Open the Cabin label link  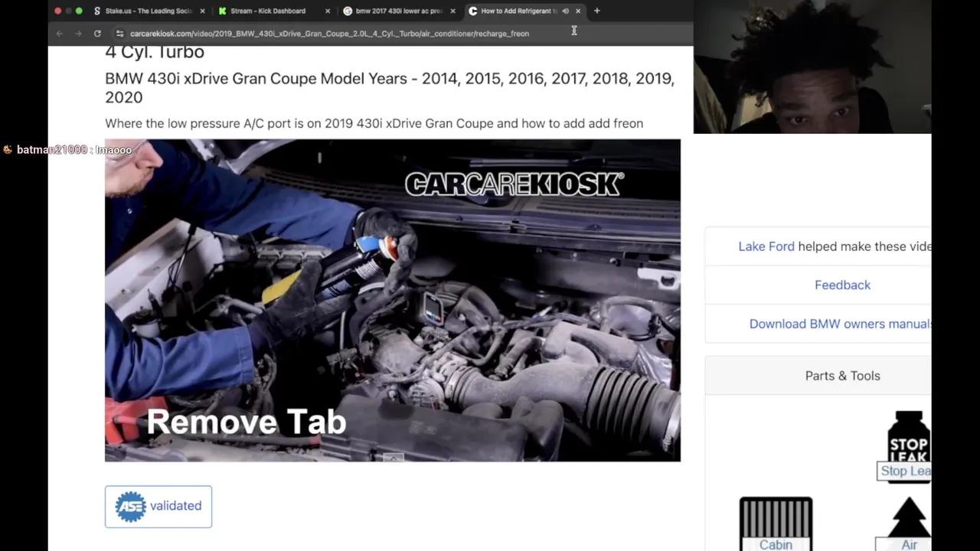(776, 545)
